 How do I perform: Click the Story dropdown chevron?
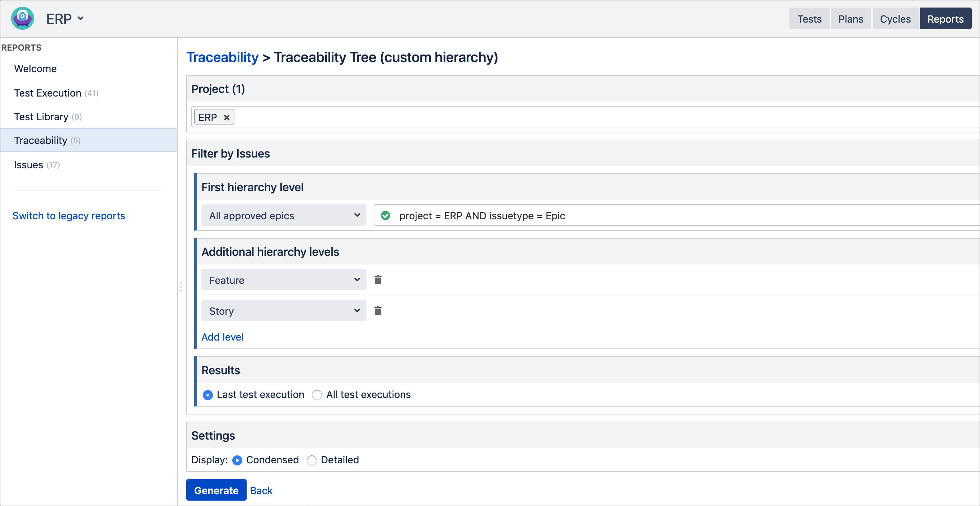click(x=356, y=310)
